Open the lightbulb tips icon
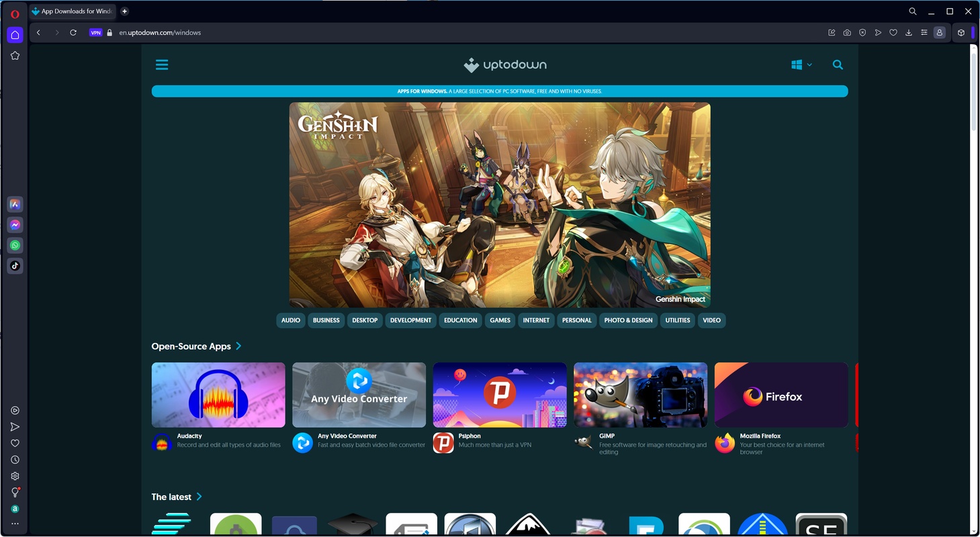 [15, 493]
